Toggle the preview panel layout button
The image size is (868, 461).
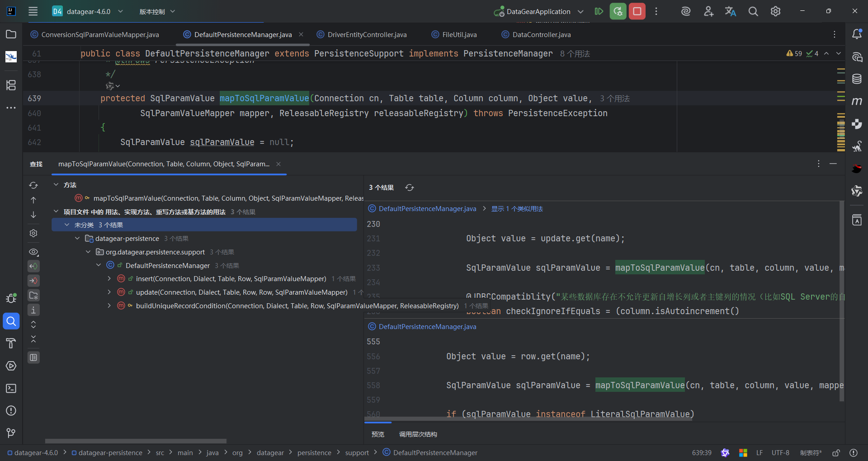pyautogui.click(x=33, y=358)
